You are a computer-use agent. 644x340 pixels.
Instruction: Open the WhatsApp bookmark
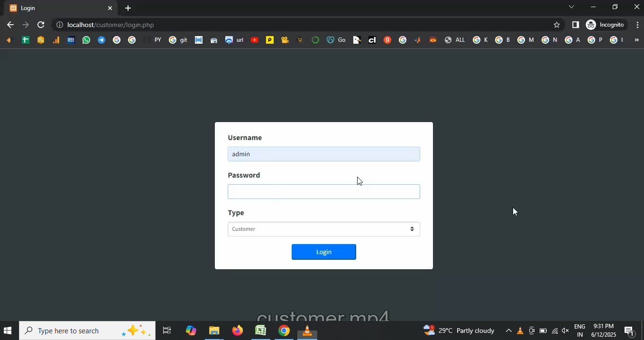coord(86,40)
